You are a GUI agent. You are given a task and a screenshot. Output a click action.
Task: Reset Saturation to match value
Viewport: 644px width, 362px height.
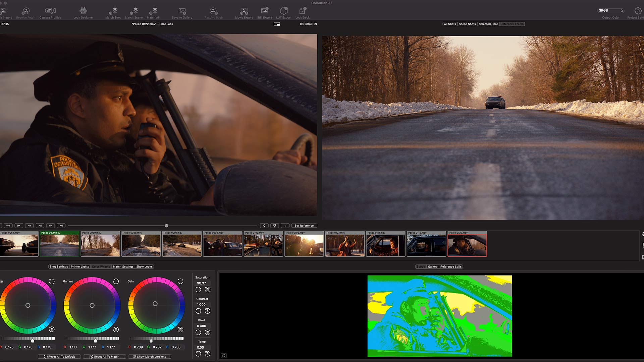point(208,290)
